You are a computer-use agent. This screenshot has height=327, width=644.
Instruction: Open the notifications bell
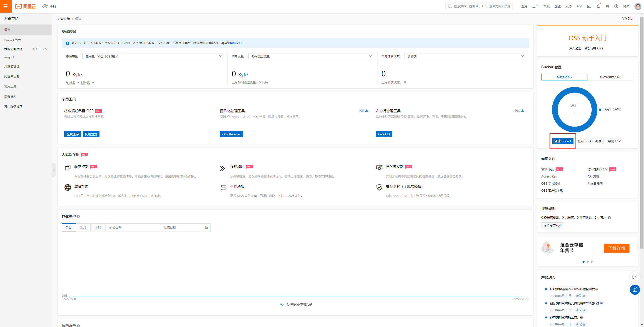[x=598, y=6]
